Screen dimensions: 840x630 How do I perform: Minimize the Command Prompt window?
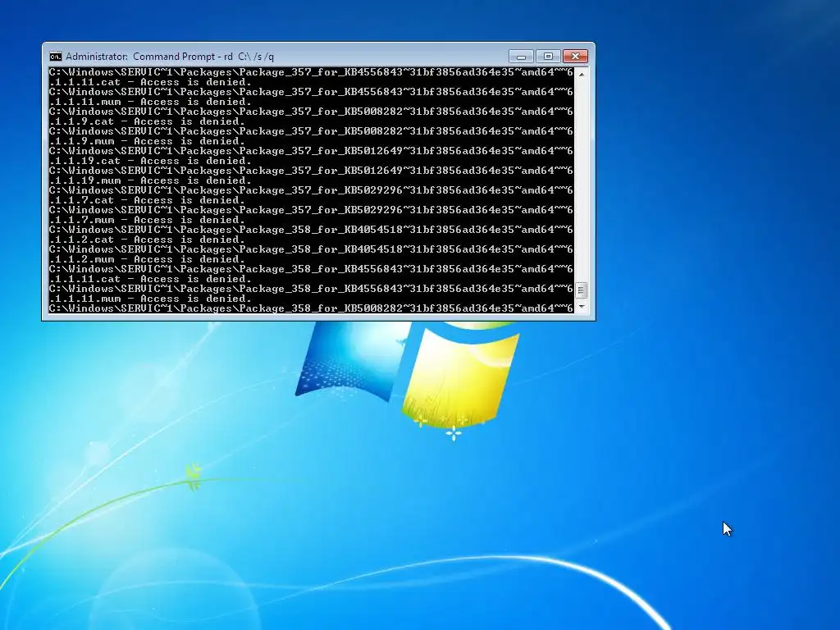pos(521,57)
